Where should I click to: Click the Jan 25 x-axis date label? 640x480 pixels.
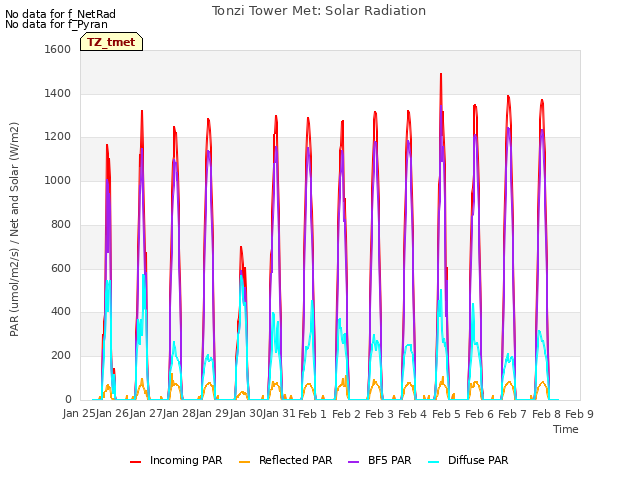79,414
